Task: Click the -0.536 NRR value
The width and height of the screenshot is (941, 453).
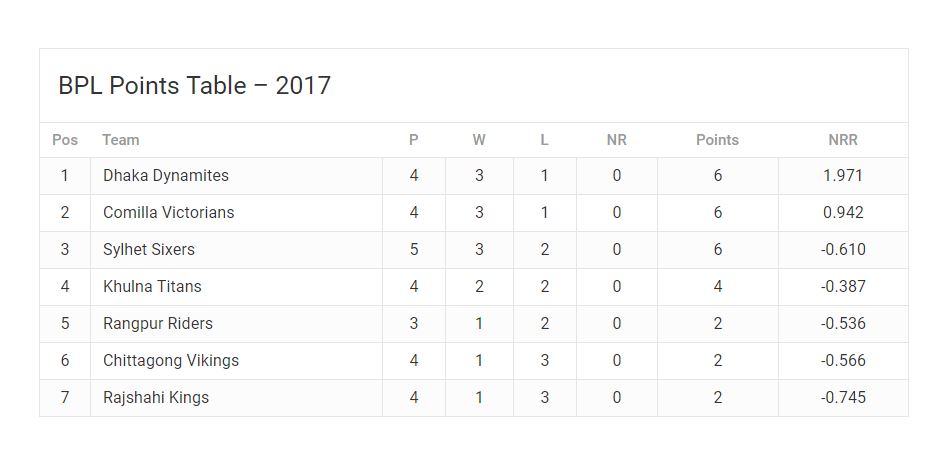Action: (x=843, y=323)
